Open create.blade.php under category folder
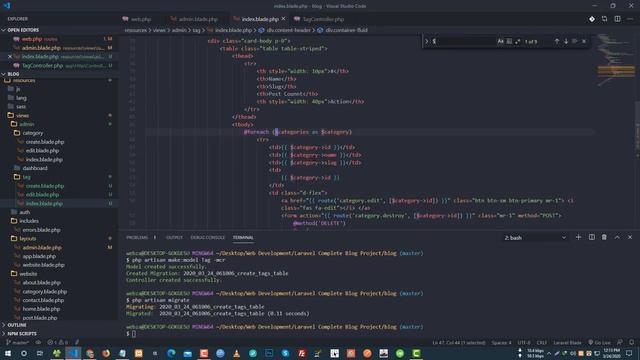Image resolution: width=640 pixels, height=360 pixels. (x=45, y=142)
